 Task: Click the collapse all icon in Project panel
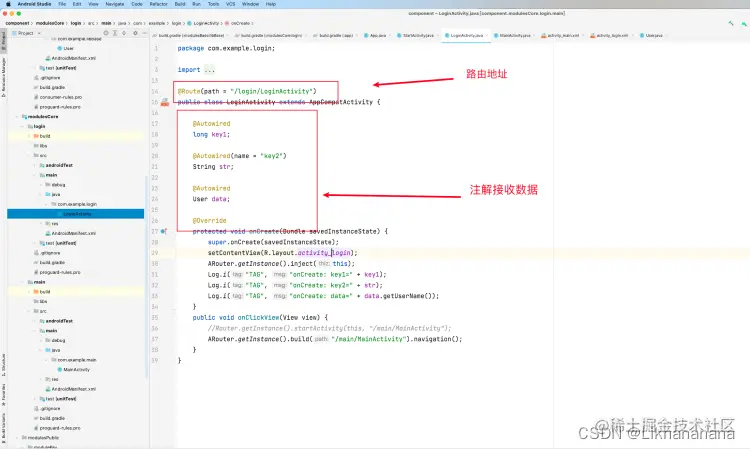124,33
